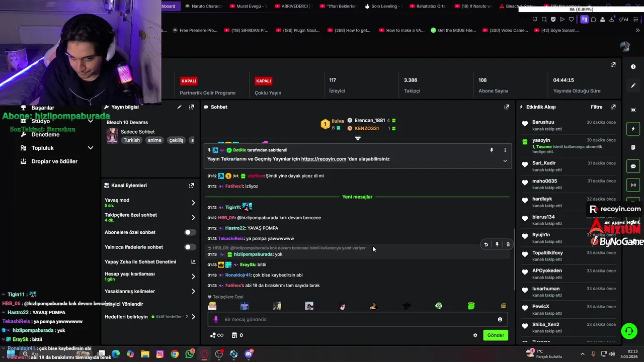The height and width of the screenshot is (362, 644).
Task: Click the broadcast signal icon in right sidebar
Action: click(633, 185)
